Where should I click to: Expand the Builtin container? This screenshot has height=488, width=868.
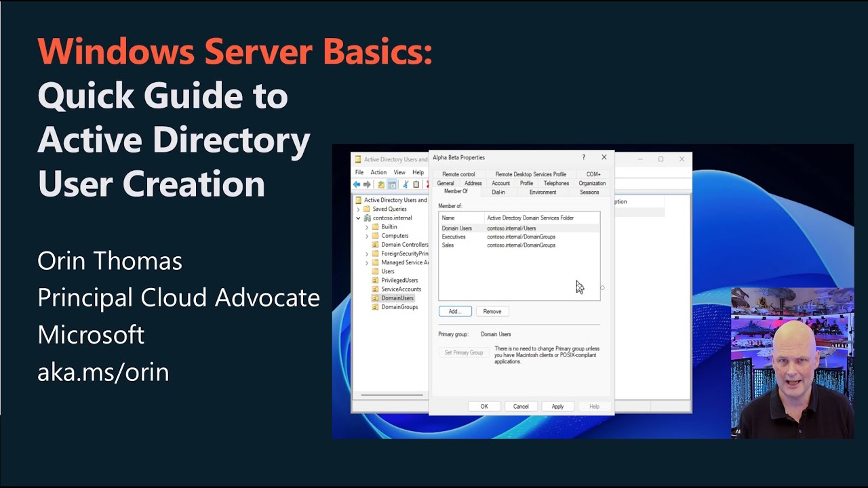click(367, 227)
